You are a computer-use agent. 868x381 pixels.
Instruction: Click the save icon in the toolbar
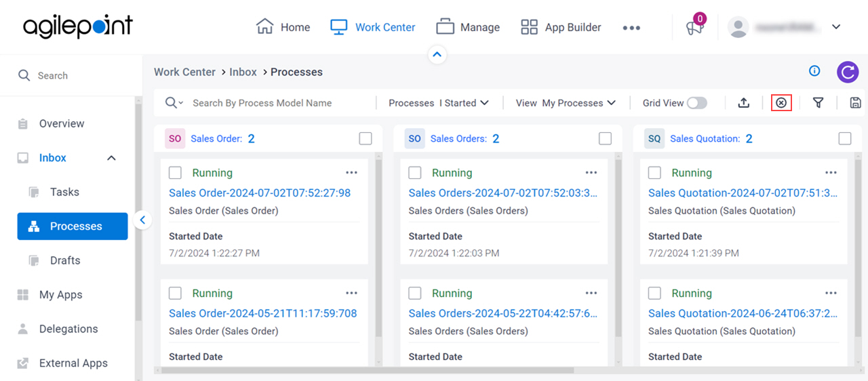(856, 103)
